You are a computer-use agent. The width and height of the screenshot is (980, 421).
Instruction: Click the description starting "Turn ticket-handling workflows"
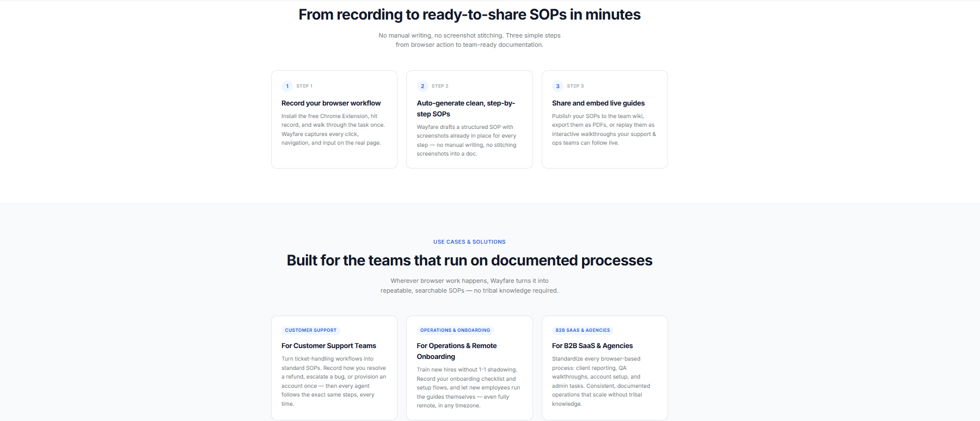pos(334,381)
